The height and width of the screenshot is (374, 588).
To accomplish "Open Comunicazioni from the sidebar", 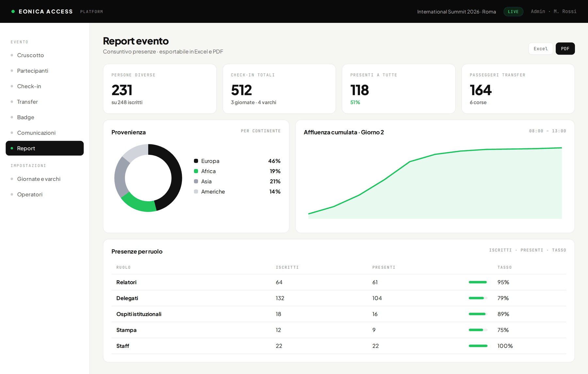I will (x=45, y=133).
